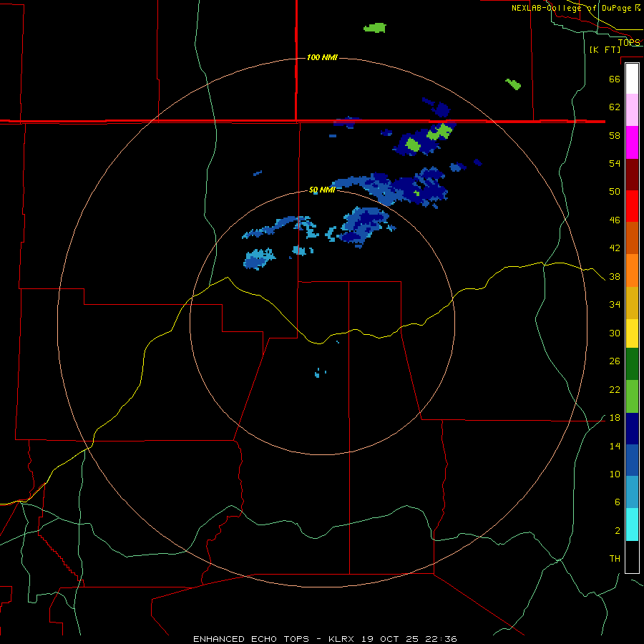Screen dimensions: 644x644
Task: Pick the dark red legend swatch
Action: click(632, 174)
